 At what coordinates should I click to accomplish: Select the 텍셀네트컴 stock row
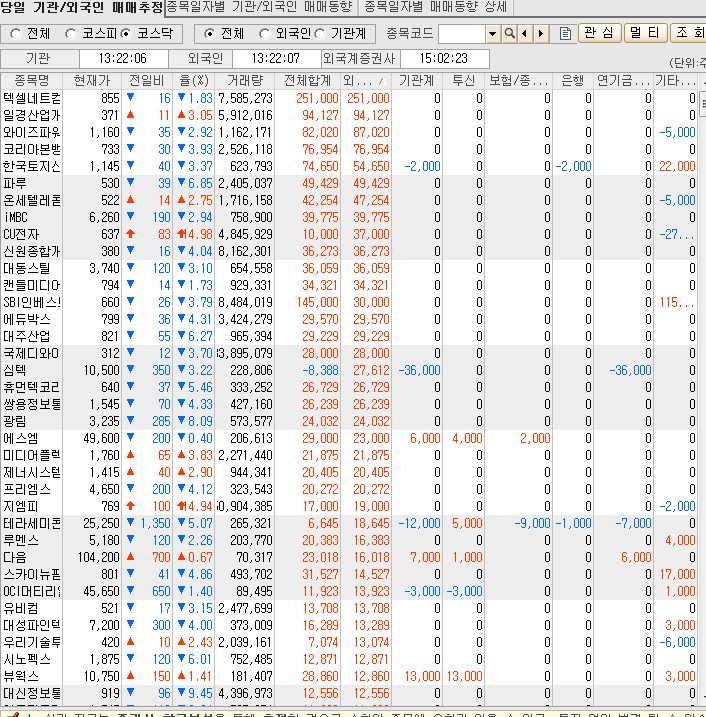coord(350,98)
